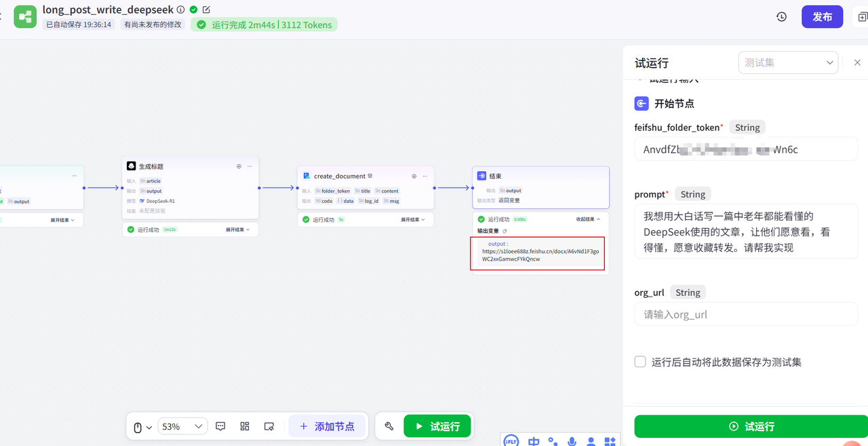This screenshot has height=446, width=868.
Task: Click the auto-layout grid icon in the toolbar
Action: [245, 426]
